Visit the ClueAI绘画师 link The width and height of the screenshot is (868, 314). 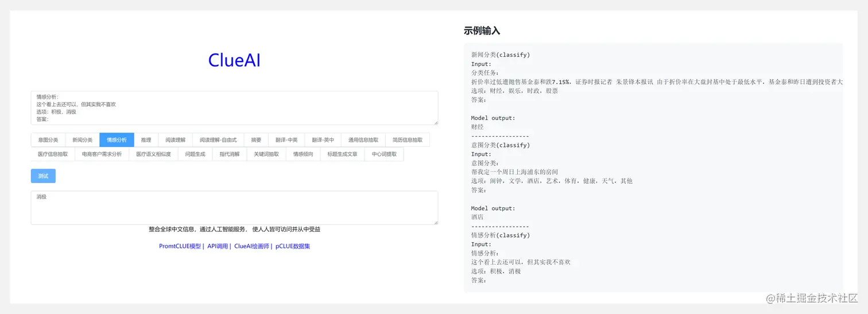pyautogui.click(x=251, y=246)
